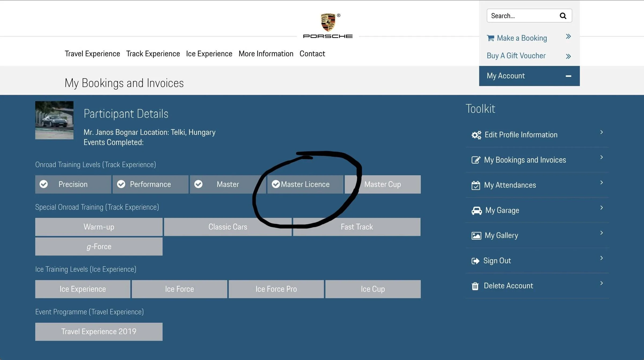Image resolution: width=644 pixels, height=360 pixels.
Task: Click the "Mr. Janos Bognar Location: Telki, Hungary" line
Action: pos(149,132)
